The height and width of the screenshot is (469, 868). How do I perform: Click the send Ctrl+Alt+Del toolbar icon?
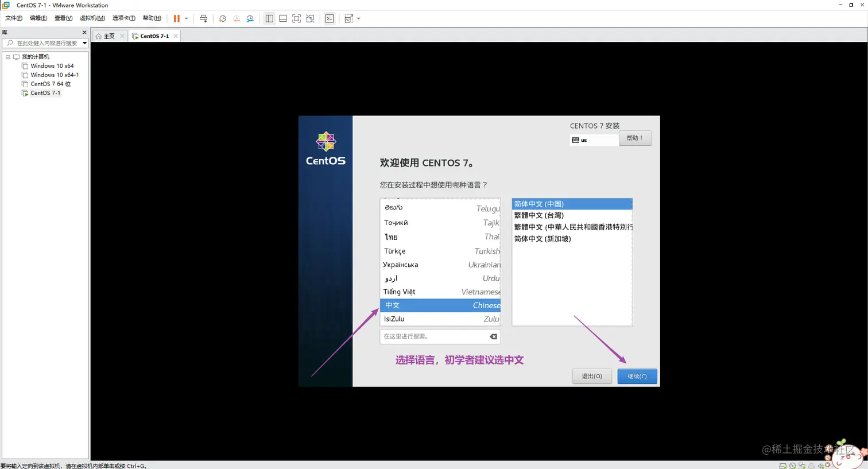click(x=203, y=19)
